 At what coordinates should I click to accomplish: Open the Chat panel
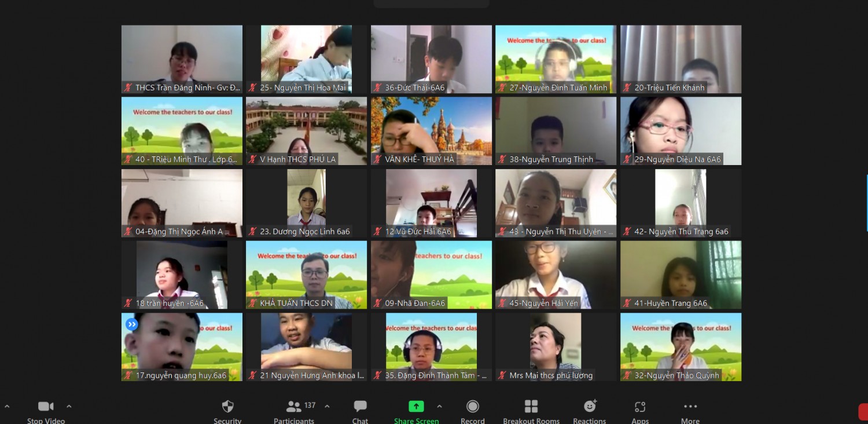coord(360,407)
